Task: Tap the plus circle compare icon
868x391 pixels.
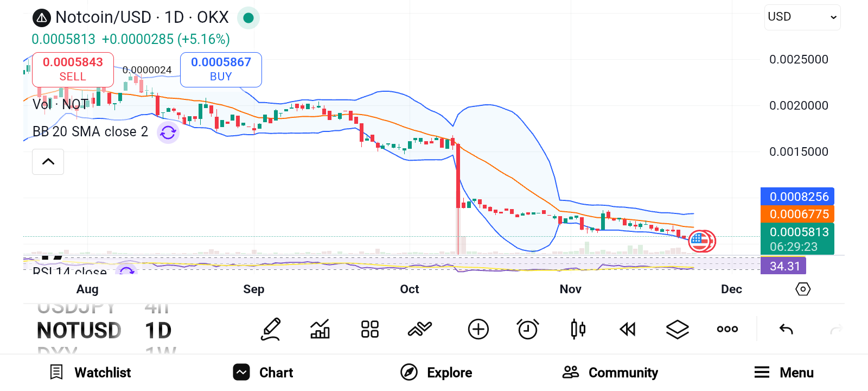Action: (478, 329)
